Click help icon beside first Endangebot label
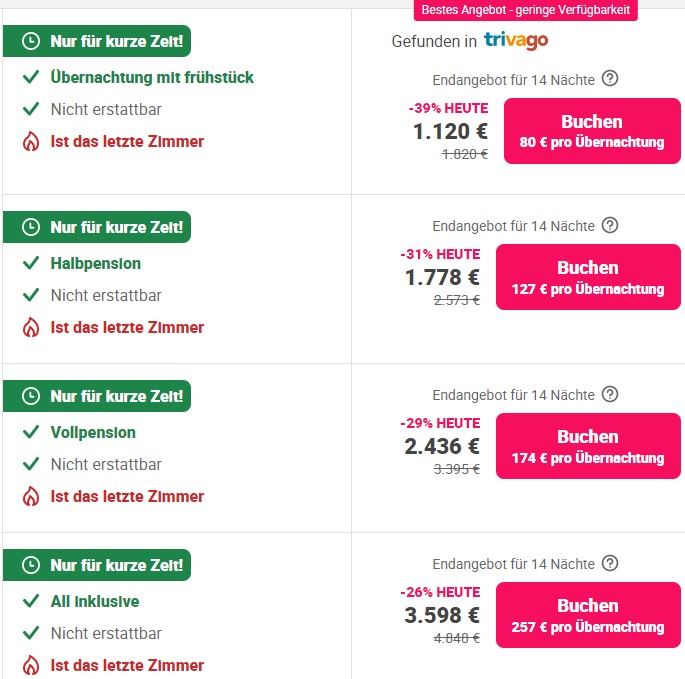This screenshot has width=685, height=679. point(610,79)
